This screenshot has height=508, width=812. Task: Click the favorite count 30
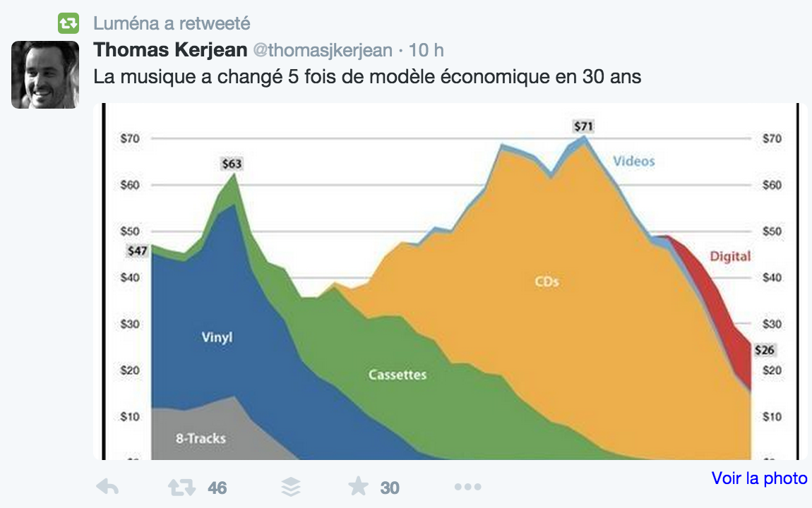(x=390, y=488)
